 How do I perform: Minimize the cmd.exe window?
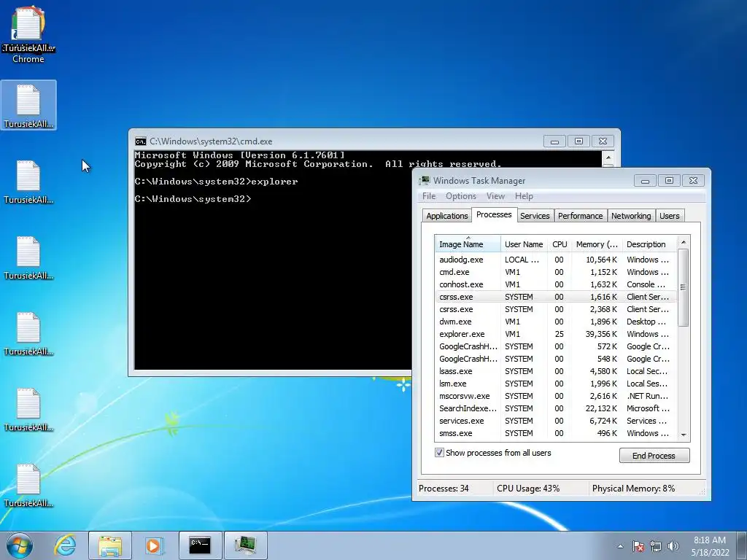(x=554, y=141)
